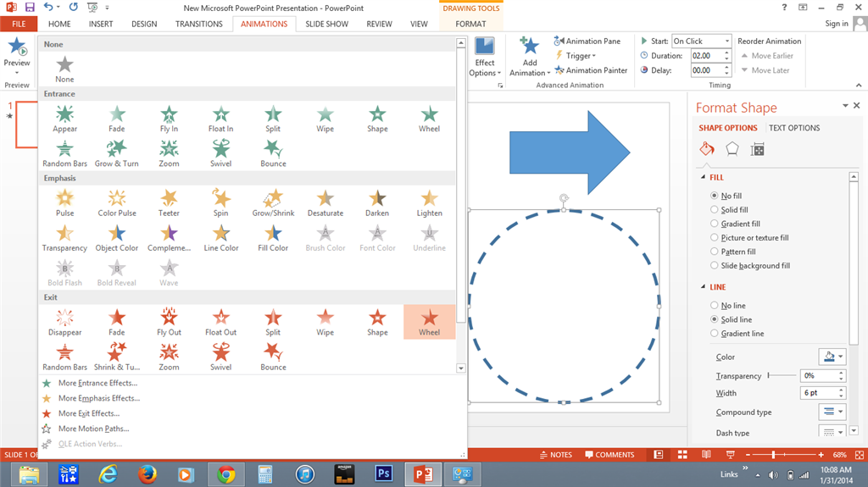Switch to TEXT OPTIONS tab
The height and width of the screenshot is (487, 868).
tap(793, 128)
